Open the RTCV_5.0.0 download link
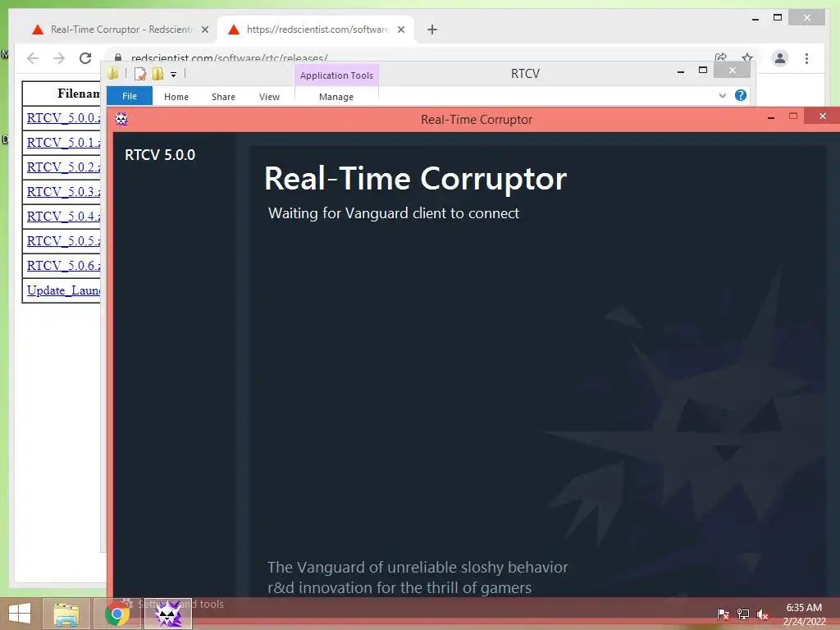Viewport: 840px width, 630px height. coord(63,118)
